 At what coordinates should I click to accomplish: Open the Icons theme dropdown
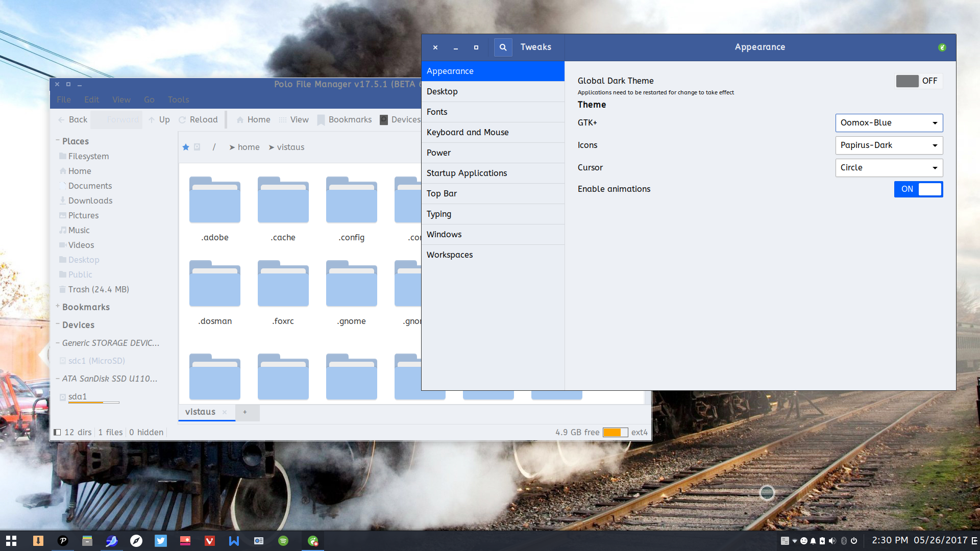889,145
